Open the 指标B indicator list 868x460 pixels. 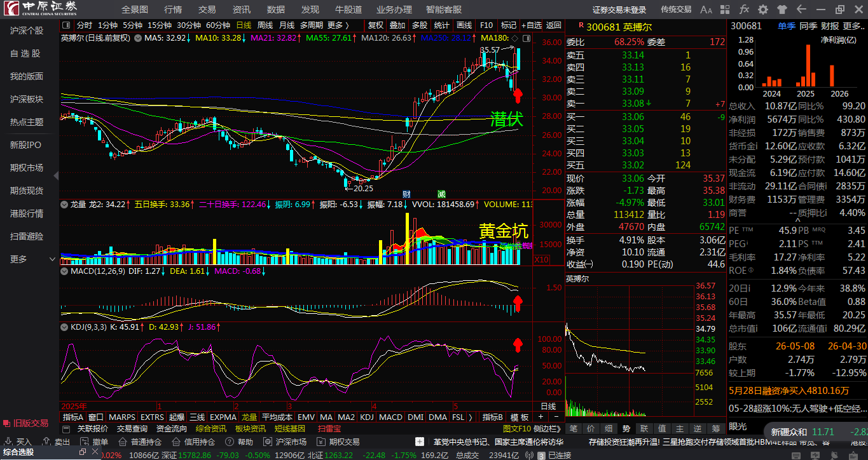[493, 417]
